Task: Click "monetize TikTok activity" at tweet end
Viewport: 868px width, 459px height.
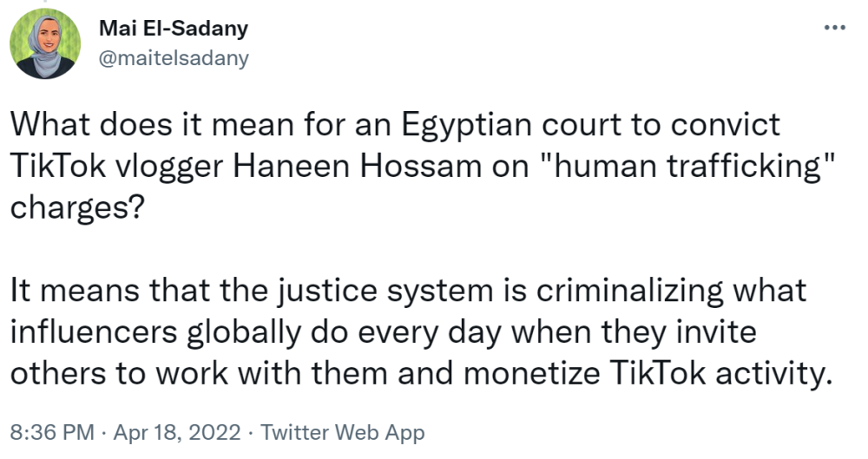Action: pos(648,374)
